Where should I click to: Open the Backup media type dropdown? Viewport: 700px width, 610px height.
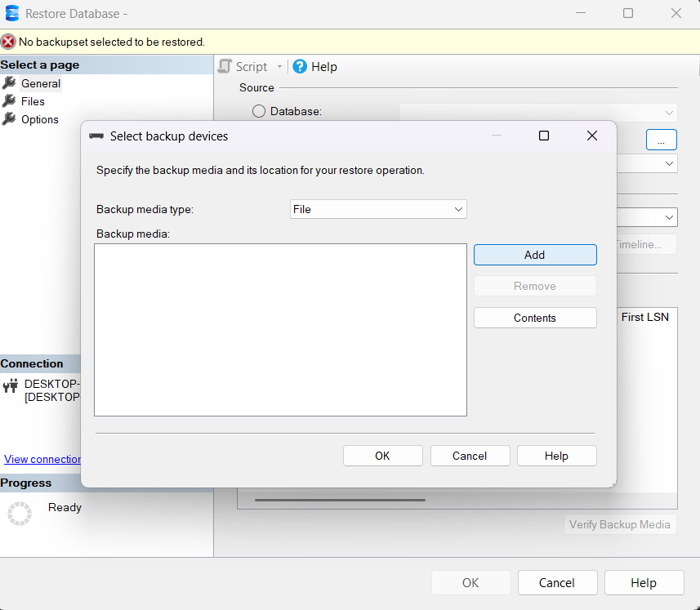click(378, 209)
